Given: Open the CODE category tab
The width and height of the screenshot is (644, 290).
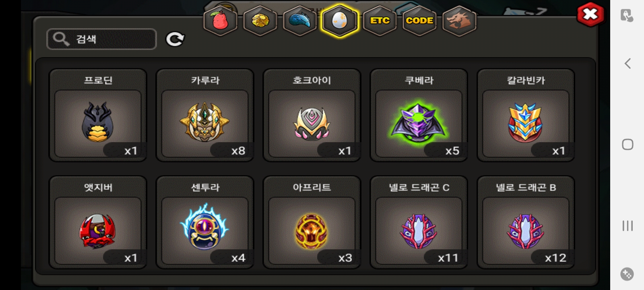Looking at the screenshot, I should pyautogui.click(x=419, y=21).
